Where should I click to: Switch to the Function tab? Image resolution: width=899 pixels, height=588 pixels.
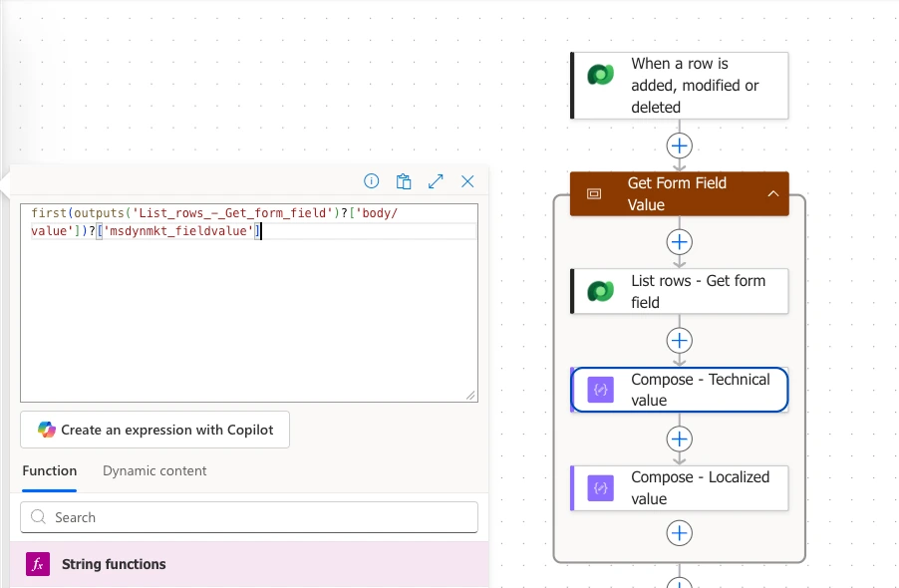(x=49, y=470)
